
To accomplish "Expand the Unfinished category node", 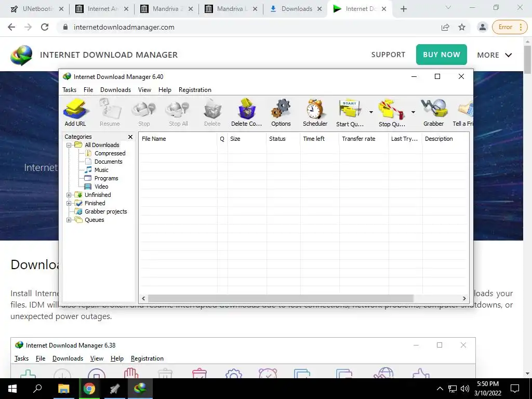I will 69,195.
